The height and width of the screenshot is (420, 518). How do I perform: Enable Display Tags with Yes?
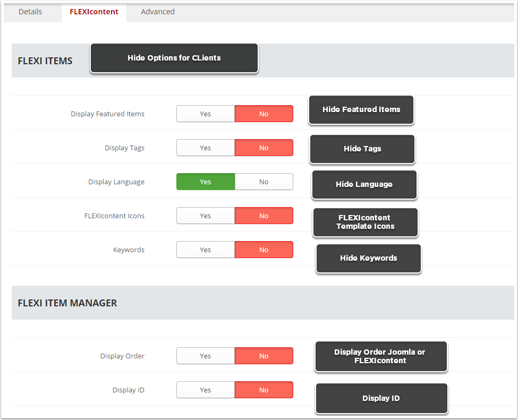click(x=206, y=148)
